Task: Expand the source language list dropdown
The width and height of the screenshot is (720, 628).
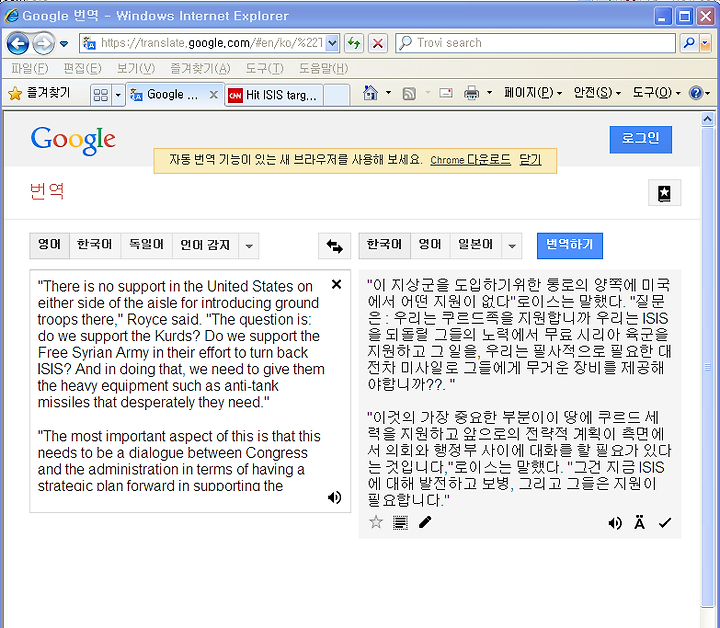Action: [x=249, y=246]
